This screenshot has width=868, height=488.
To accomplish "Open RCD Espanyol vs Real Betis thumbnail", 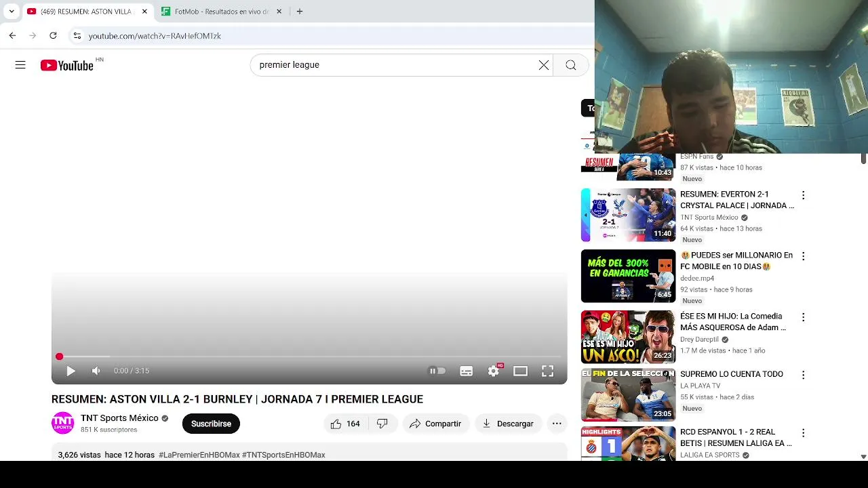I will 628,443.
